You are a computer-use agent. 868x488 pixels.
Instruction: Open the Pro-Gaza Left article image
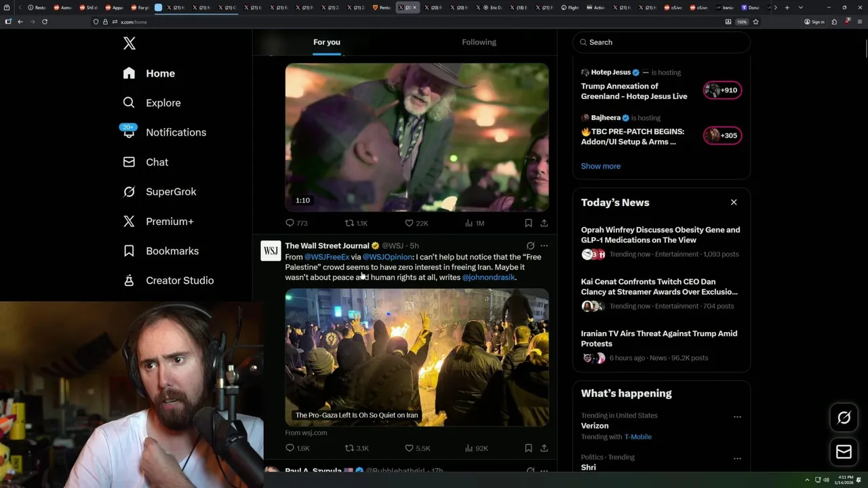coord(417,357)
